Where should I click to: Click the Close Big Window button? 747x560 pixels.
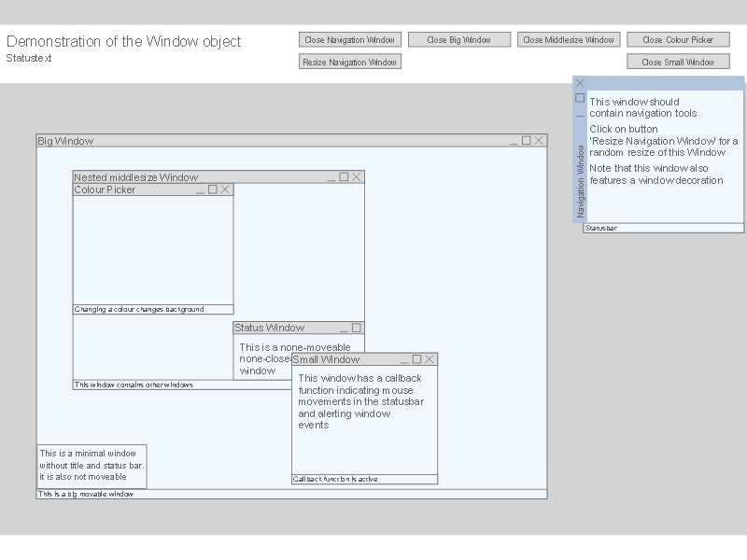click(459, 39)
